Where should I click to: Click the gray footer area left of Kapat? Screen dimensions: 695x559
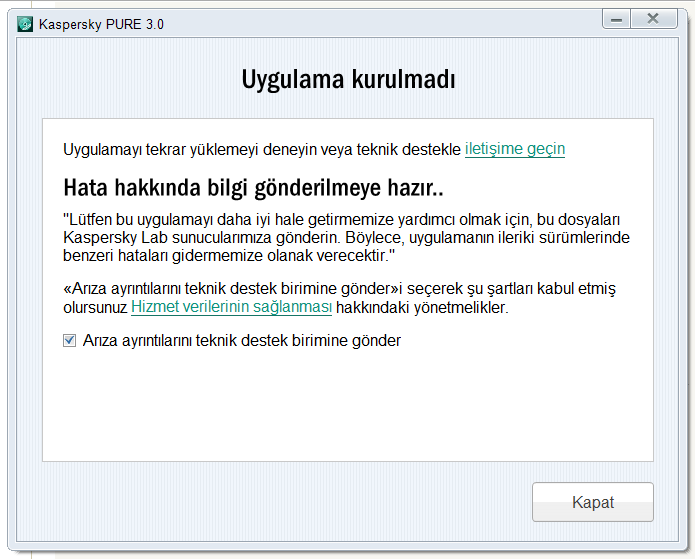pos(280,502)
